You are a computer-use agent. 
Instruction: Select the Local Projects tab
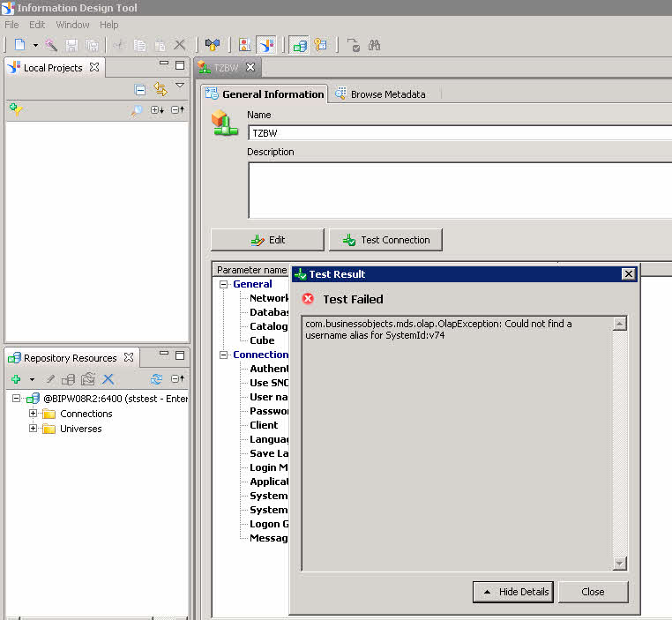53,68
